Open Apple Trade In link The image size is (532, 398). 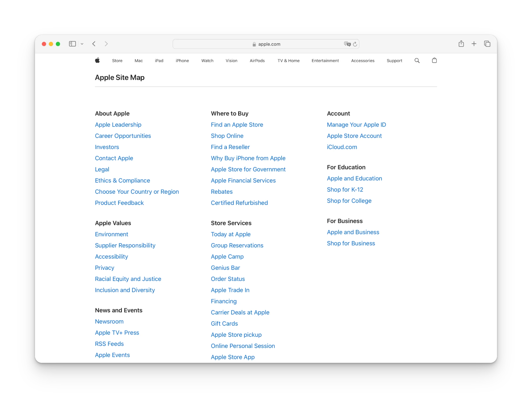pyautogui.click(x=230, y=290)
